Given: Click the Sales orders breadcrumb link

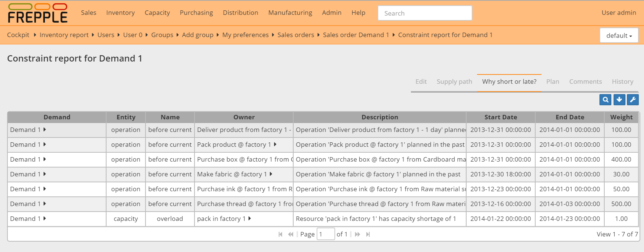Looking at the screenshot, I should coord(295,35).
